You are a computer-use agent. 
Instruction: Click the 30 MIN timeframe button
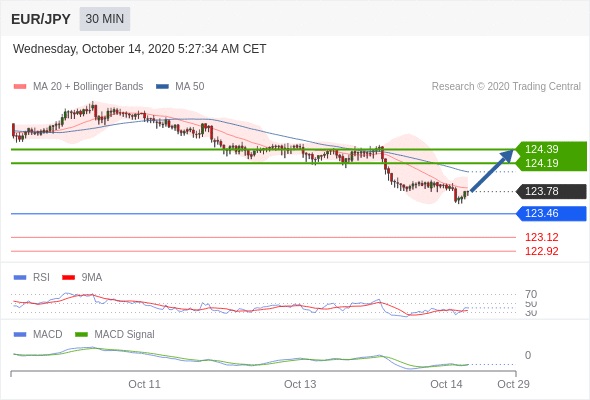(105, 19)
